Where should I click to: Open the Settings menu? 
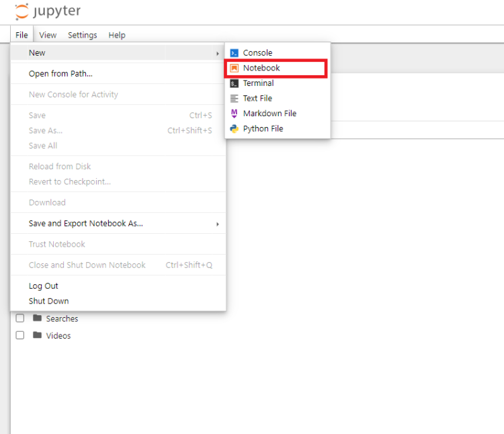[82, 35]
